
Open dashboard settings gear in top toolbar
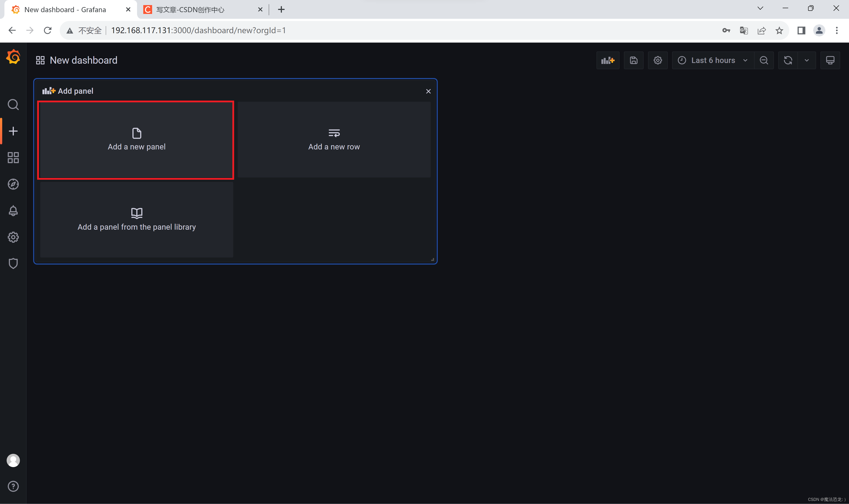tap(658, 60)
